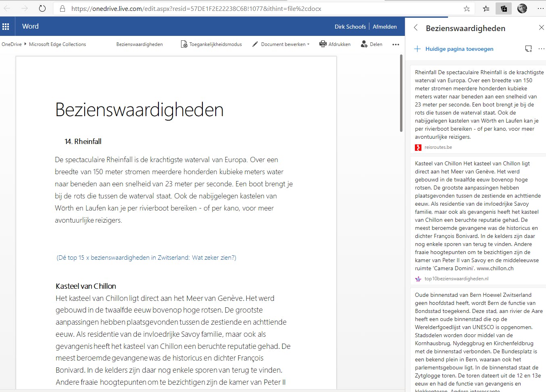Select the Oude binnenstad van Bern card

478,340
